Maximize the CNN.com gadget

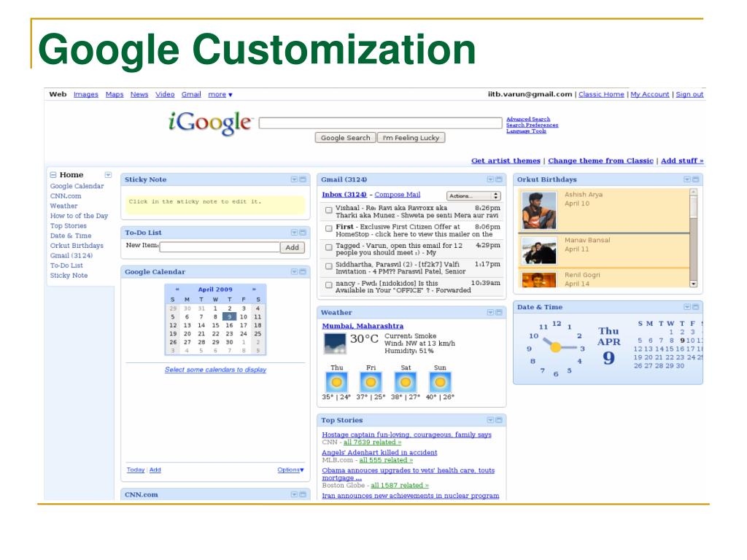click(x=303, y=495)
